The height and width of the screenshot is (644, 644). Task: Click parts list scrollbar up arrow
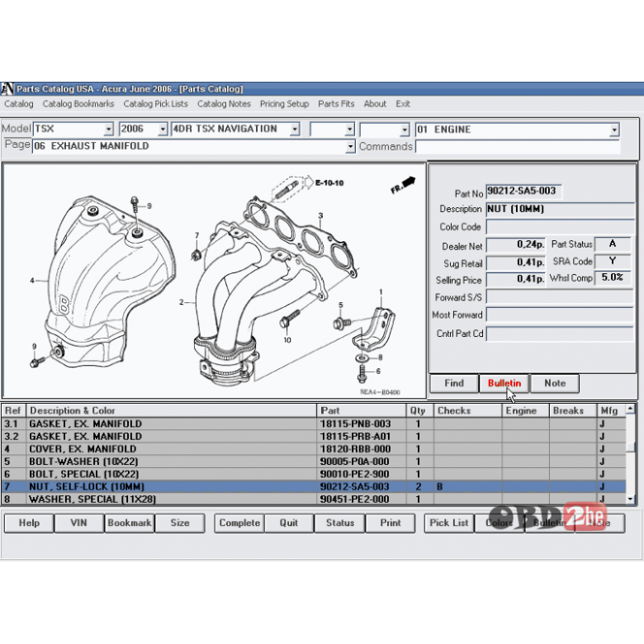tap(631, 409)
